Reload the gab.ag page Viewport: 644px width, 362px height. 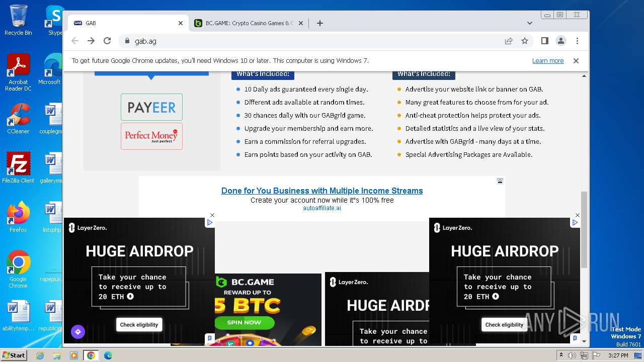point(107,41)
